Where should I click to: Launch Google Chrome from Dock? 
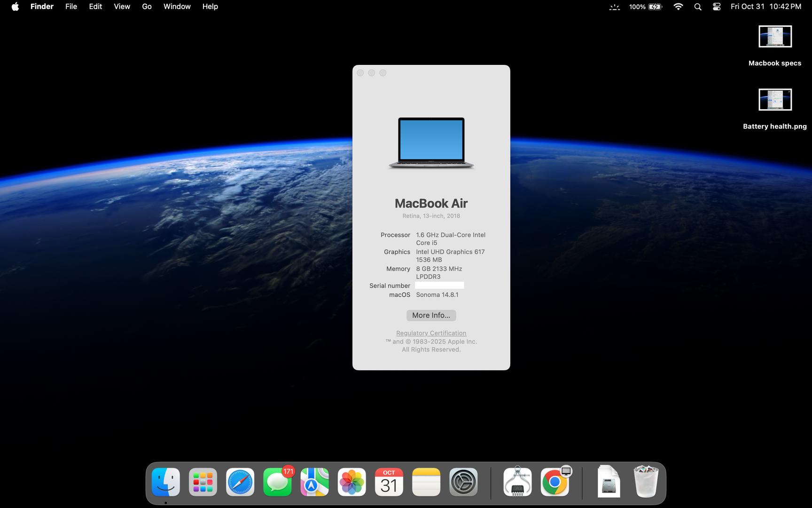[x=554, y=482]
